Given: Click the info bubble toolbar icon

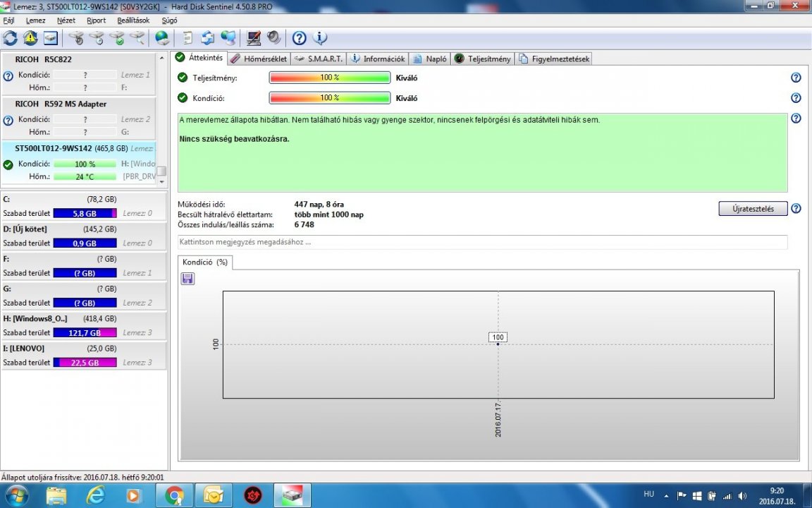Looking at the screenshot, I should [x=319, y=38].
